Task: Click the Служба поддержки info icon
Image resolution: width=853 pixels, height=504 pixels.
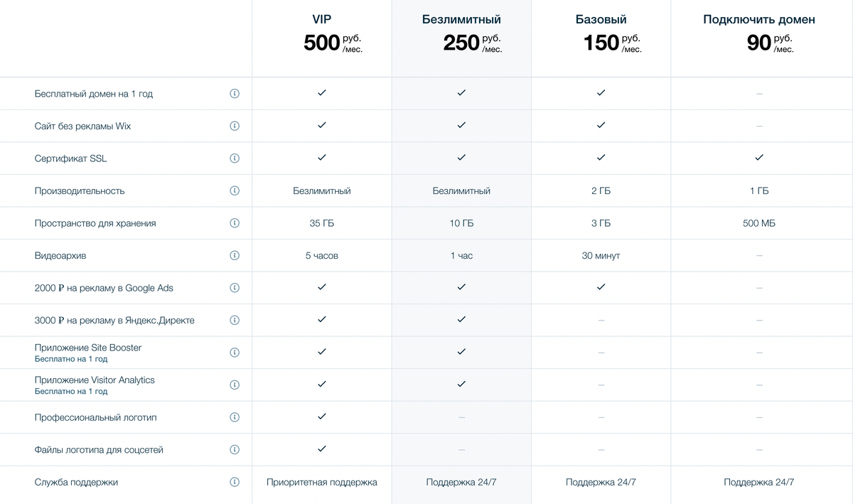Action: click(235, 482)
